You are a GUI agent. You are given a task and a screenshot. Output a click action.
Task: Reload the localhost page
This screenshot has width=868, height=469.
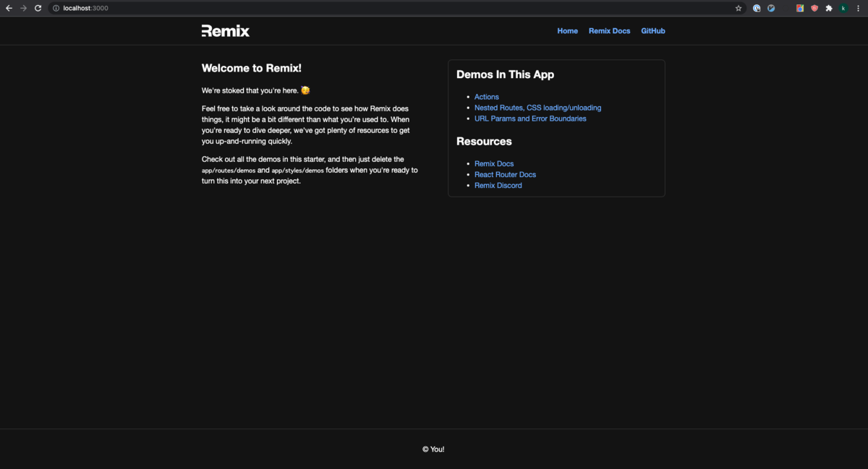point(38,8)
